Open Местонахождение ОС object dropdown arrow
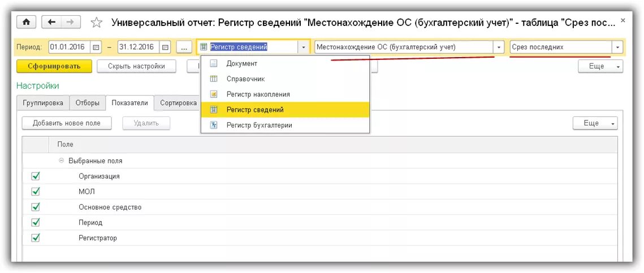The image size is (644, 273). click(x=499, y=47)
